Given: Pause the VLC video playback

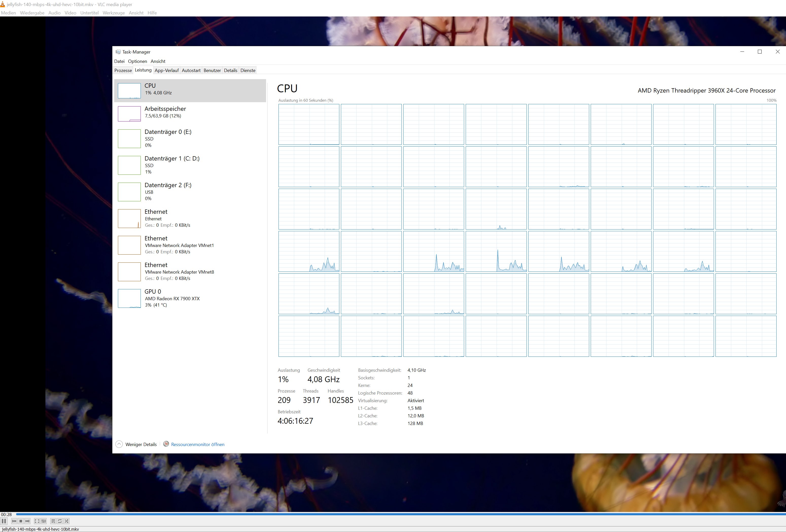Looking at the screenshot, I should coord(4,521).
